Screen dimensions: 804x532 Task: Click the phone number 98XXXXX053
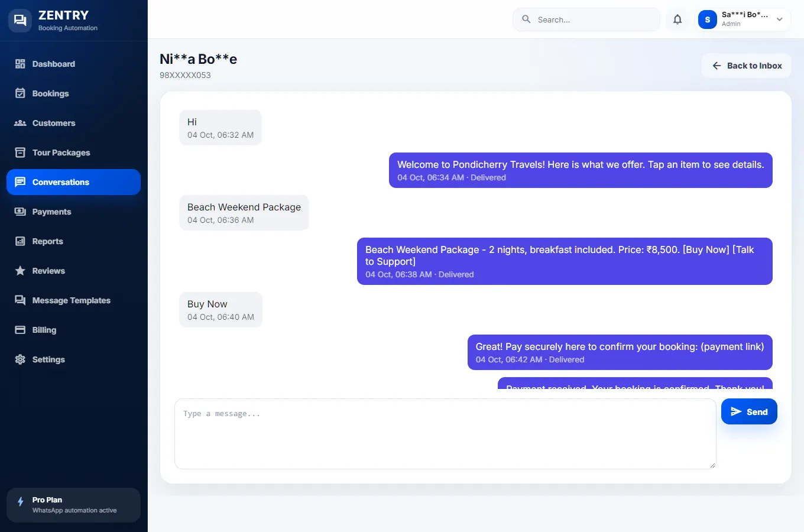185,75
